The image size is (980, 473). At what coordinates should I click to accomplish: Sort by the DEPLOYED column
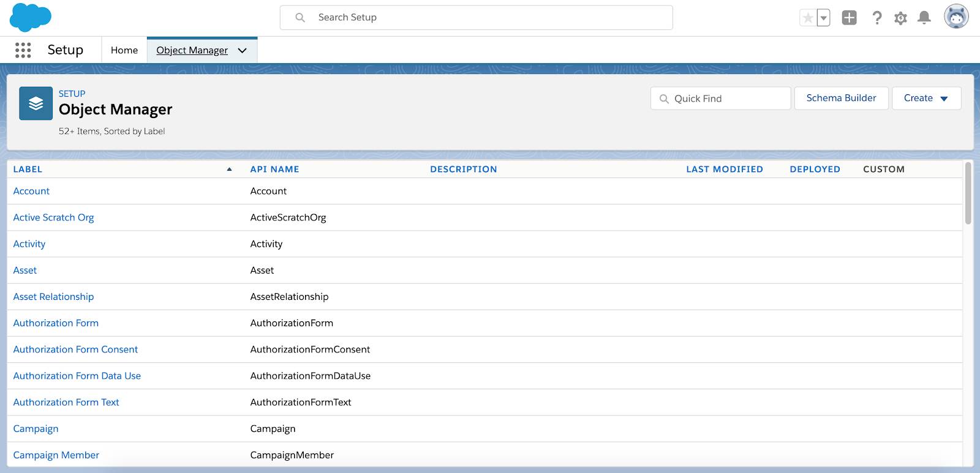[815, 169]
